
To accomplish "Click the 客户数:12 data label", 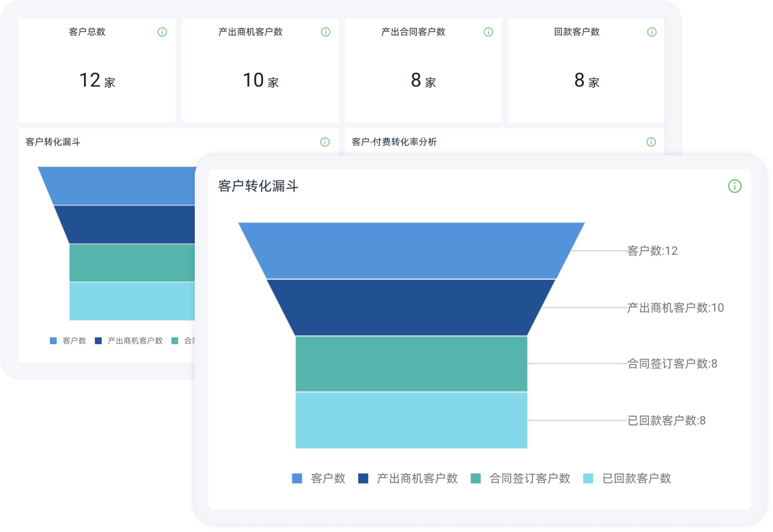I will click(x=652, y=251).
